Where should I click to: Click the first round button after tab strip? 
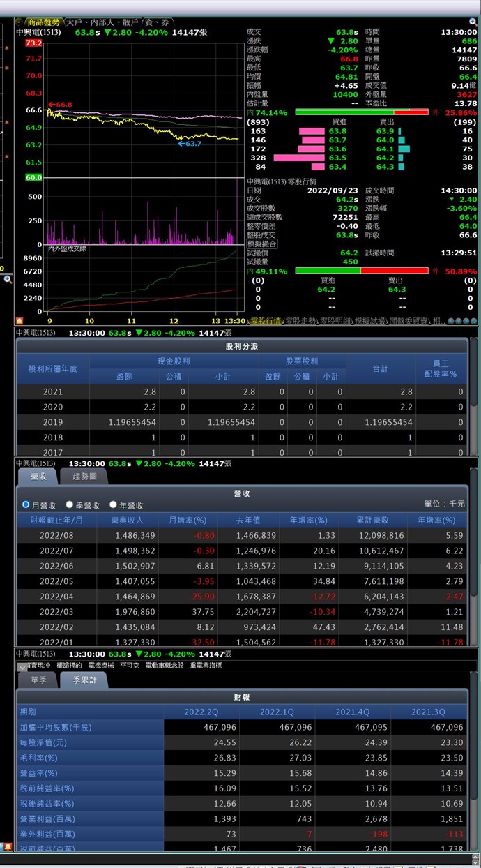[452, 322]
